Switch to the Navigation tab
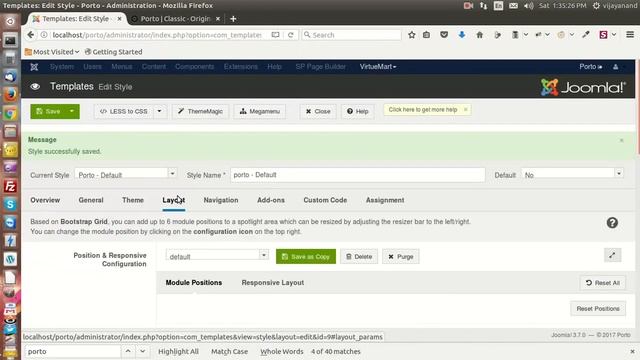 [x=221, y=200]
